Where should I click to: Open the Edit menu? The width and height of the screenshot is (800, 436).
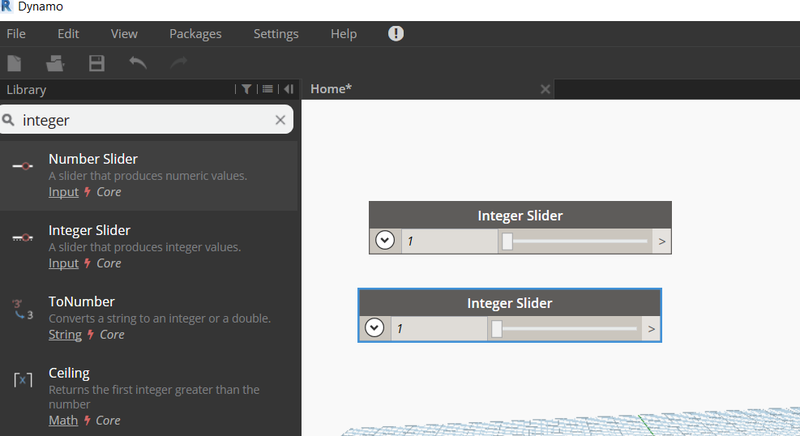(x=68, y=34)
